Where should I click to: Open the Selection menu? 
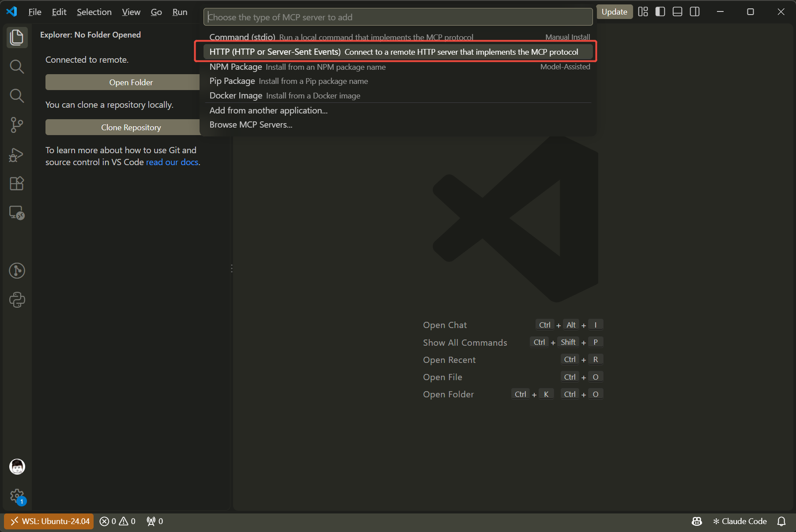pos(94,12)
